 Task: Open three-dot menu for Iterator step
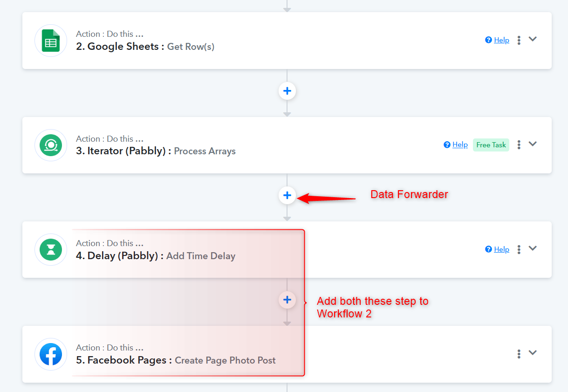tap(519, 145)
